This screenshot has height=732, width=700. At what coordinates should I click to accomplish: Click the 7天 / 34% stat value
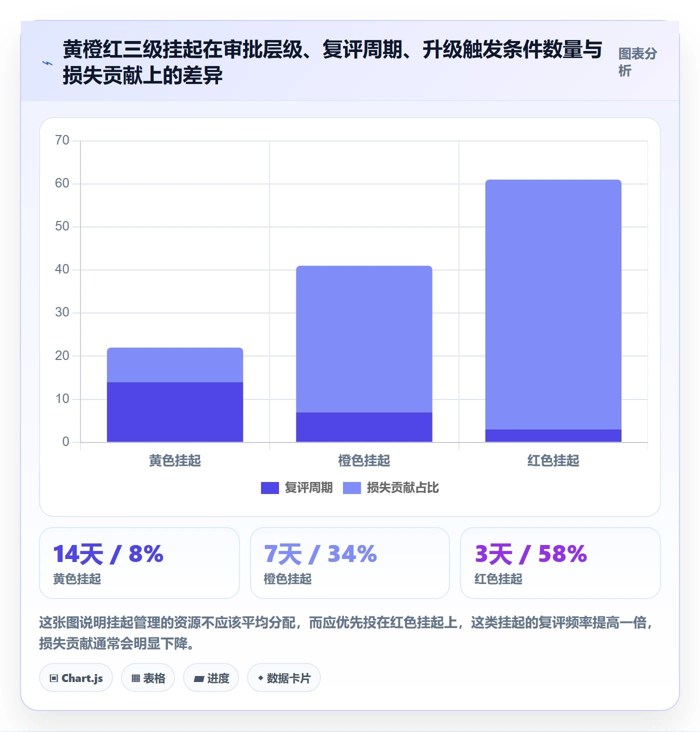tap(320, 554)
